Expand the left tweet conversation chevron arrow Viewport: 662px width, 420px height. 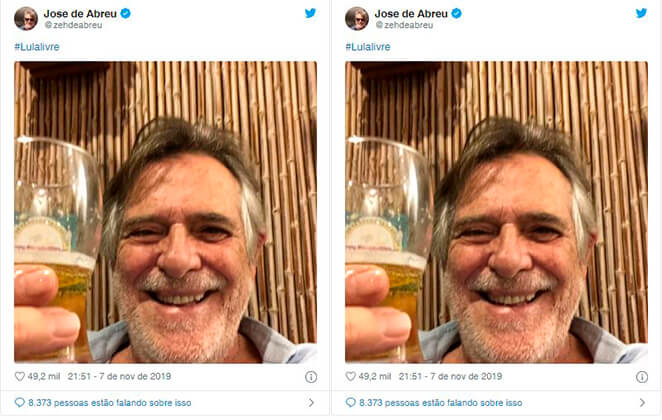[310, 402]
